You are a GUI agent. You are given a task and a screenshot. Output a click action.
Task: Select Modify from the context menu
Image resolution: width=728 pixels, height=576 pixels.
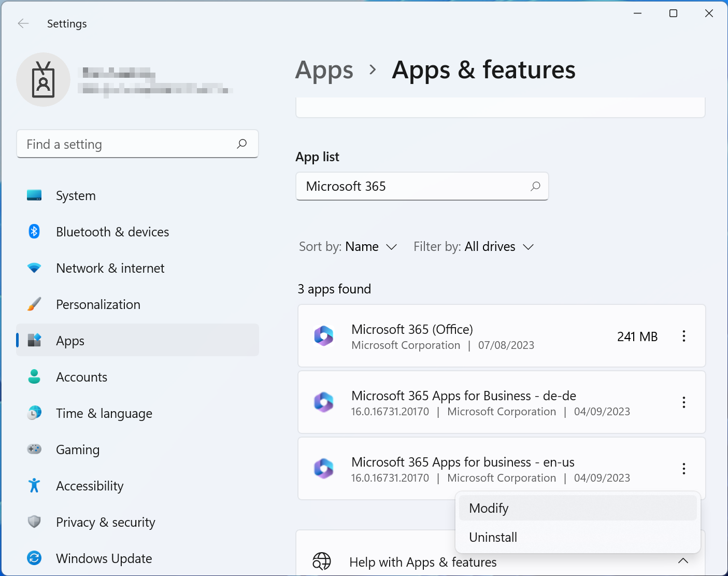coord(578,508)
